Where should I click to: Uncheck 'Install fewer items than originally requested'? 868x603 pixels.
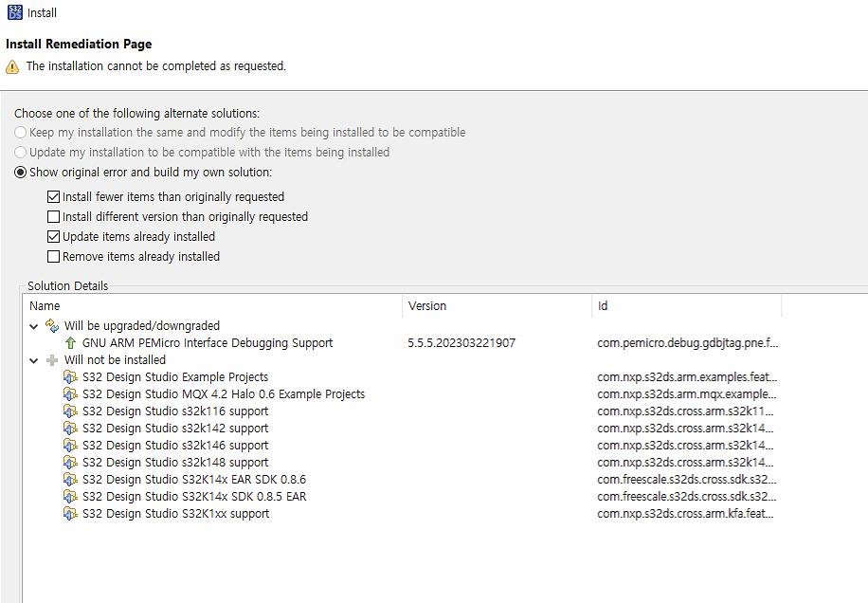54,197
